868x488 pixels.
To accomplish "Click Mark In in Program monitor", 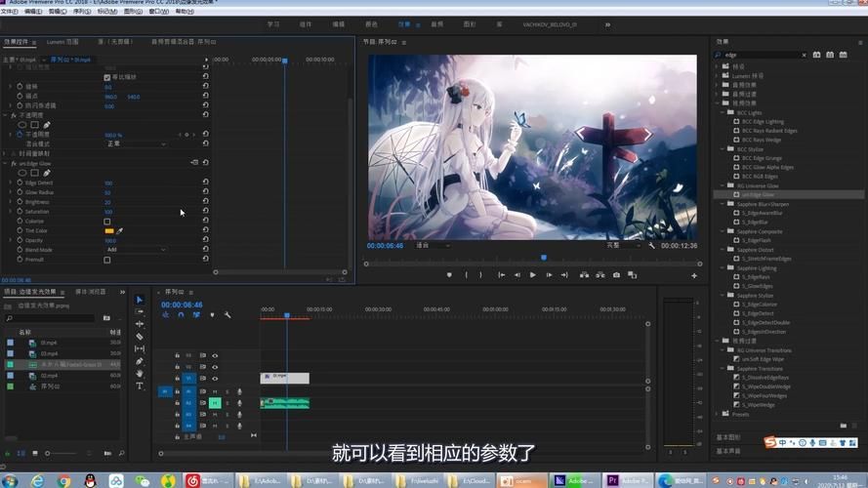I will coord(466,275).
